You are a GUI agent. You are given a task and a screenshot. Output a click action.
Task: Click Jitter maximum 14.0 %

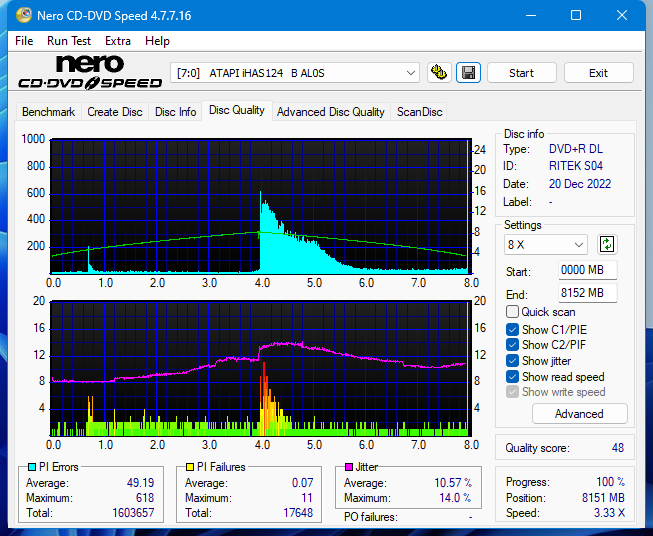point(455,498)
